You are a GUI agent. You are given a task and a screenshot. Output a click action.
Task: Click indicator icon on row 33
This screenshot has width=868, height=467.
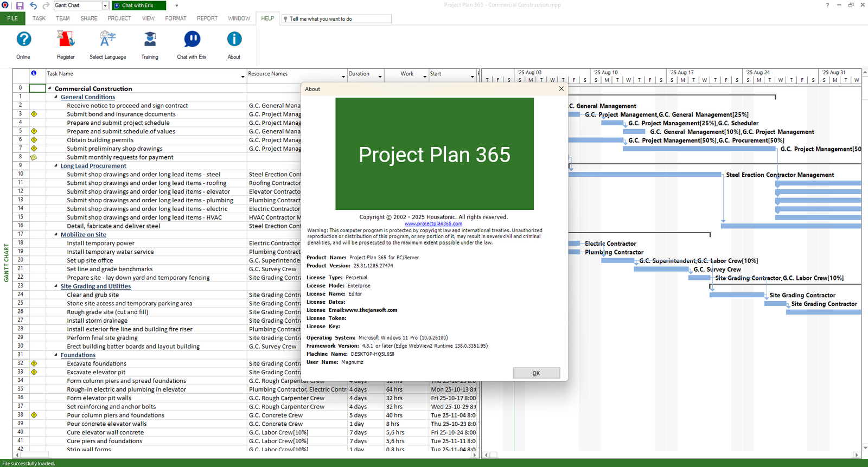click(x=34, y=373)
